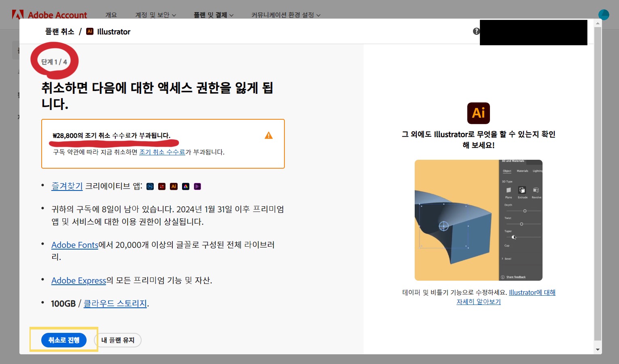619x364 pixels.
Task: Click the 취소로 진행 button
Action: pyautogui.click(x=64, y=340)
